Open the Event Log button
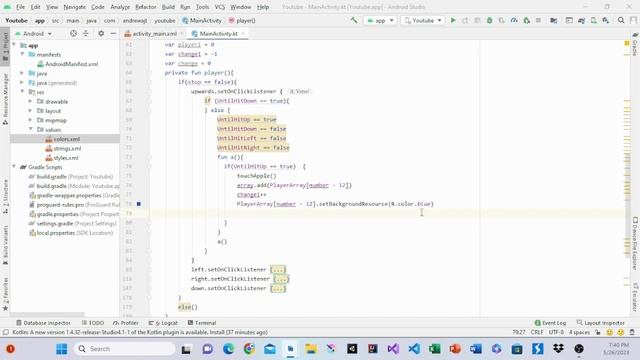The image size is (640, 360). (550, 323)
